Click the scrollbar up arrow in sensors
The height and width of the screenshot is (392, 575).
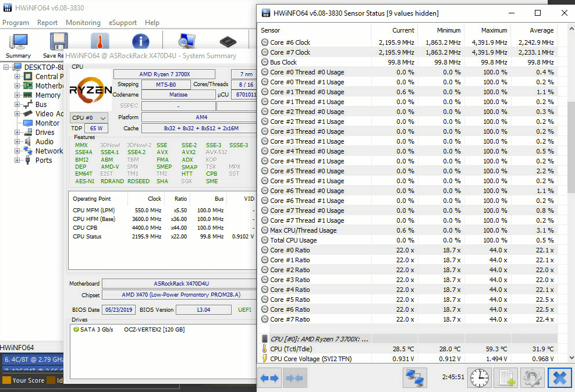(571, 28)
